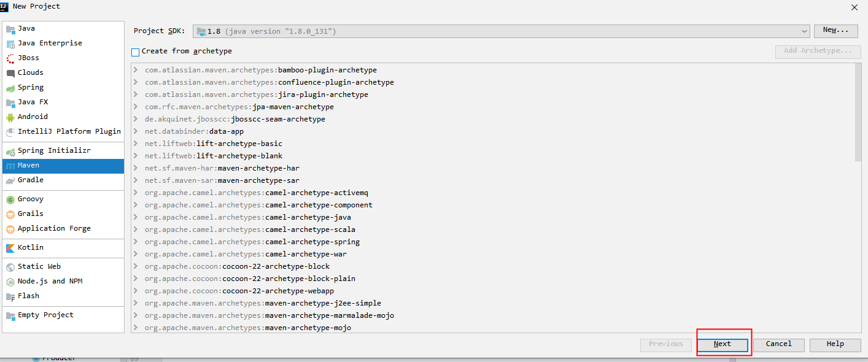This screenshot has width=868, height=362.
Task: Expand the bamboo-plugin-archetype entry
Action: pos(136,70)
